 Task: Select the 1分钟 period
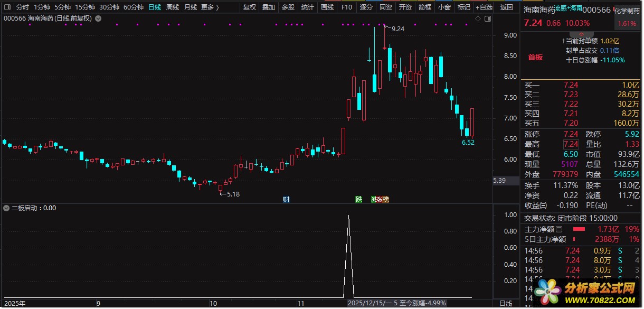click(x=42, y=7)
